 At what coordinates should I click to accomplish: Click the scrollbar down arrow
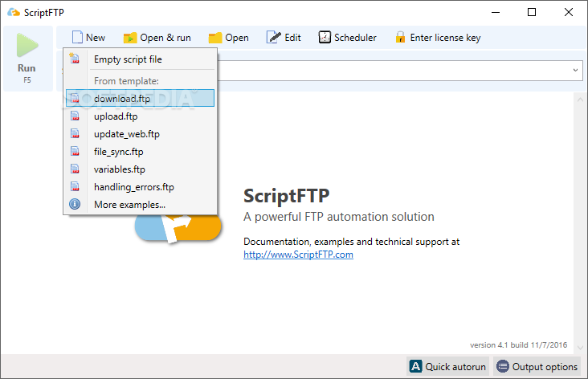[580, 348]
